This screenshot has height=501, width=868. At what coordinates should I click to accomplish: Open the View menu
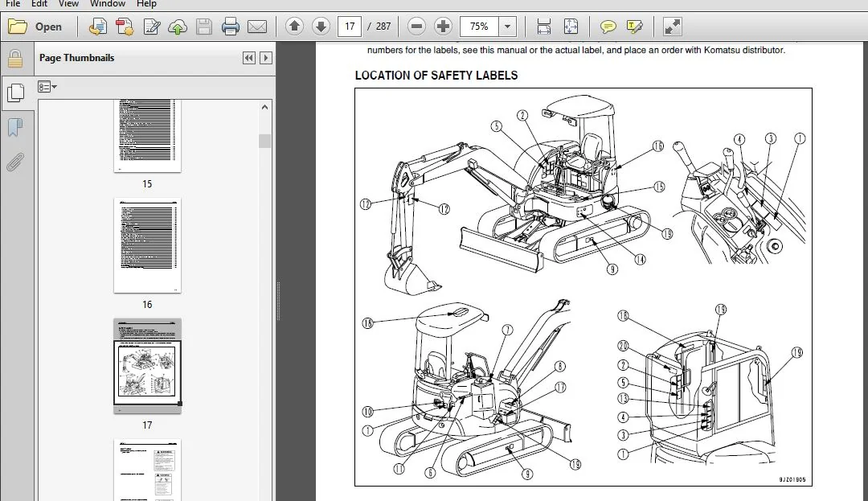coord(68,4)
